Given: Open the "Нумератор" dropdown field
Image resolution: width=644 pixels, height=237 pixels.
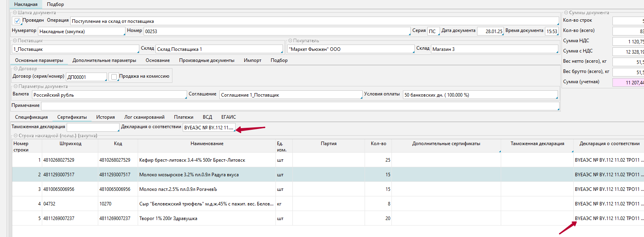Looking at the screenshot, I should 81,32.
